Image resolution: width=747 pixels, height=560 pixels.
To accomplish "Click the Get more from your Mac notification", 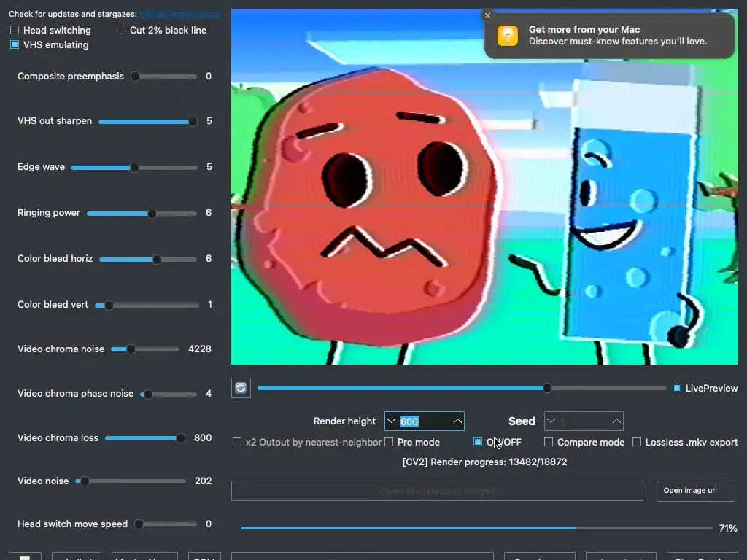I will pos(609,36).
